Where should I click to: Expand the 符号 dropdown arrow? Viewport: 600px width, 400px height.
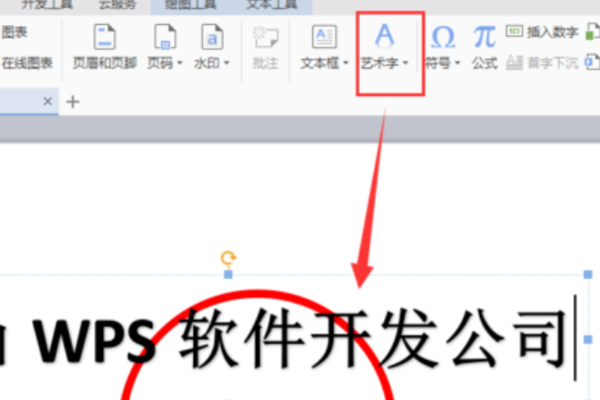point(457,63)
